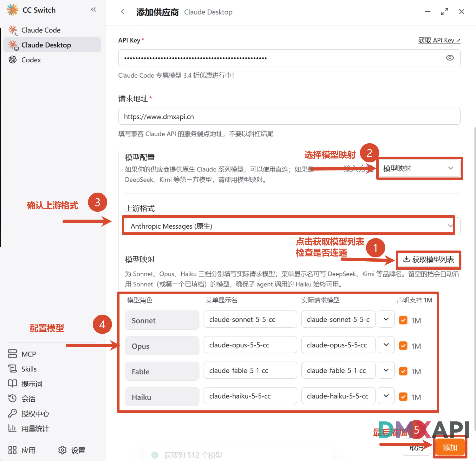
Task: Open 设置 gear icon
Action: coord(62,450)
